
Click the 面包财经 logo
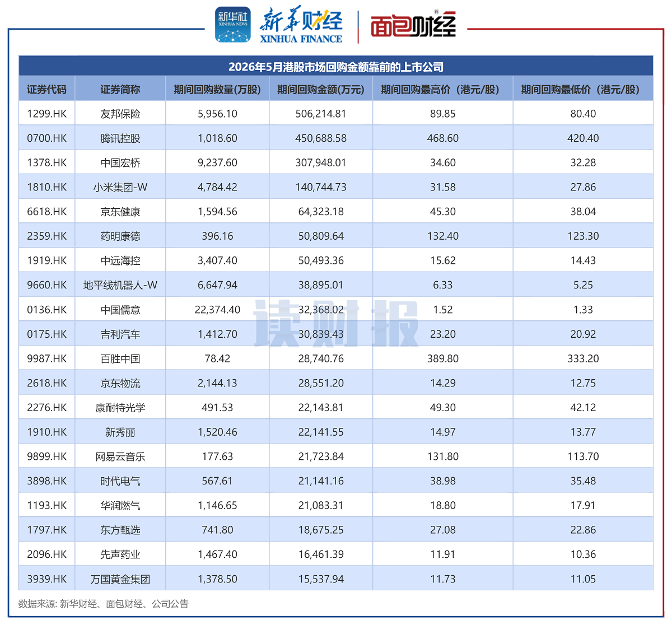[x=413, y=25]
